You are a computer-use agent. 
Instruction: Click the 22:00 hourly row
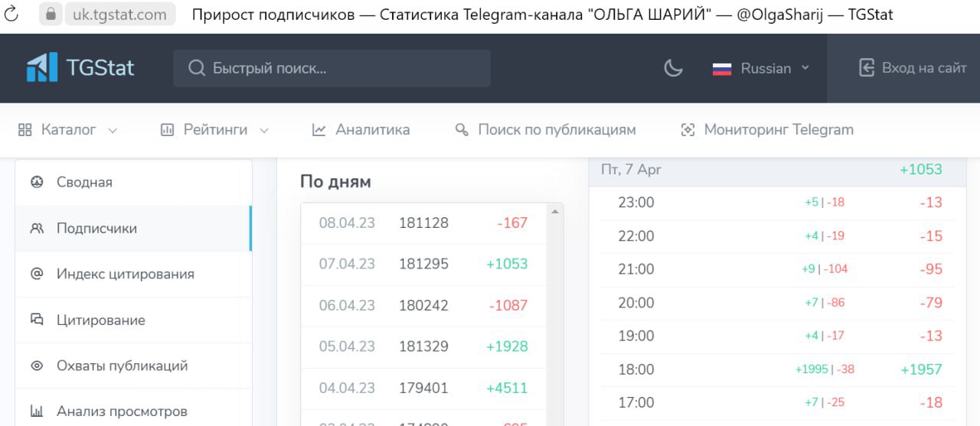coord(777,236)
